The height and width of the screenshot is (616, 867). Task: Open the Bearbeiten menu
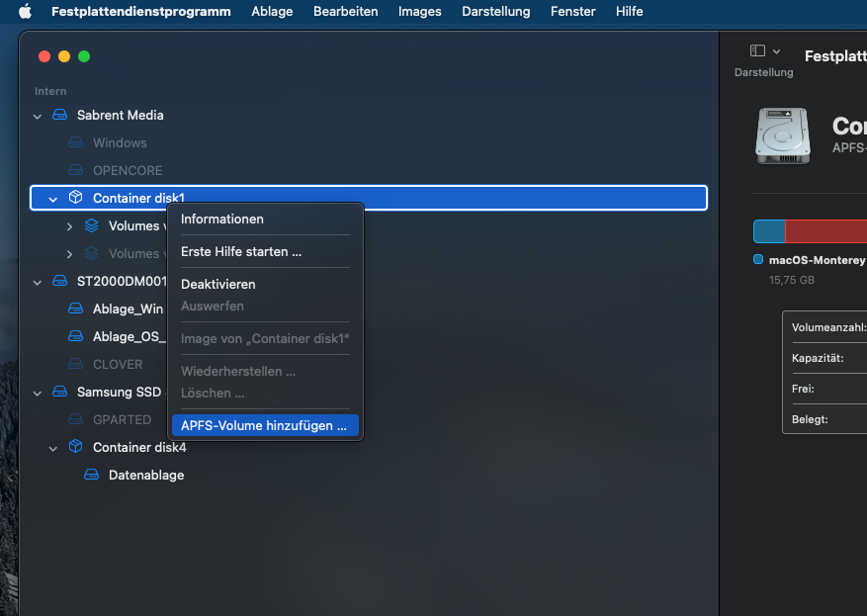pos(346,11)
